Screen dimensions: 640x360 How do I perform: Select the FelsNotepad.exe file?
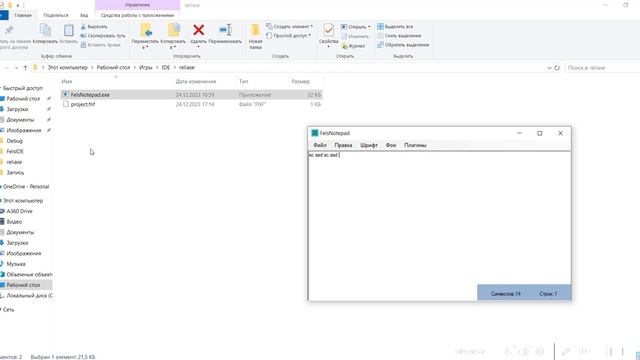click(192, 95)
